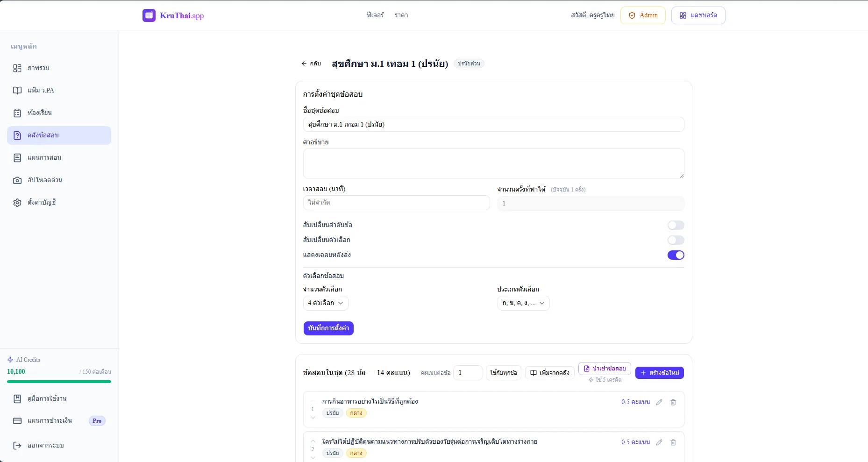Toggle สับเปลี่ยนลำดับข้อ switch
Viewport: 868px width, 462px height.
click(676, 225)
